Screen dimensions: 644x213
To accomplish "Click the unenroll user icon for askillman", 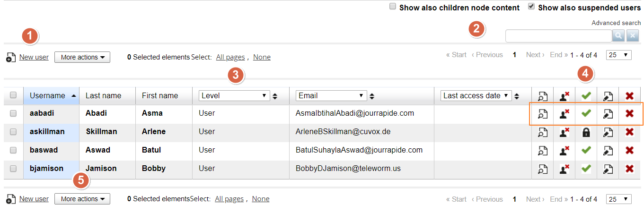I will pos(564,132).
